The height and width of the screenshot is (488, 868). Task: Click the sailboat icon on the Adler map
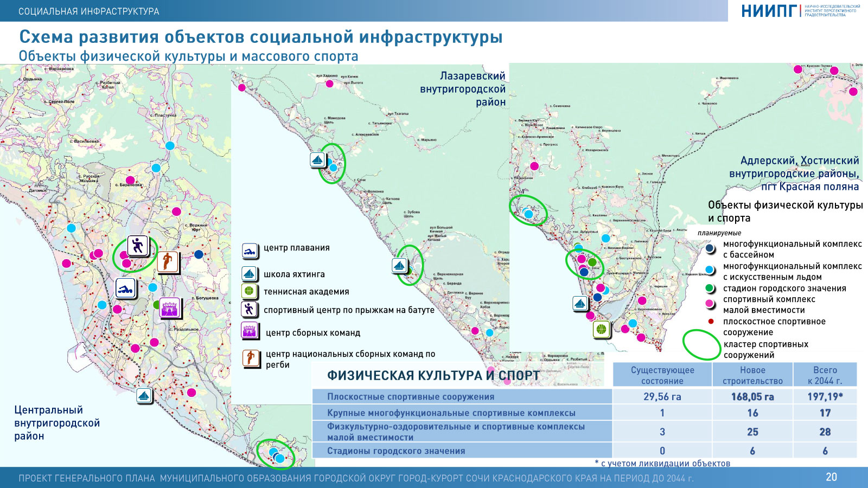tap(581, 304)
